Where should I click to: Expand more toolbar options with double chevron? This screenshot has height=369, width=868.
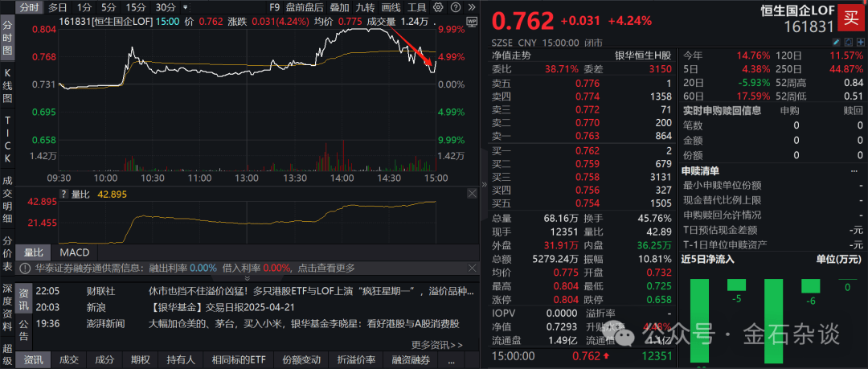click(x=471, y=7)
